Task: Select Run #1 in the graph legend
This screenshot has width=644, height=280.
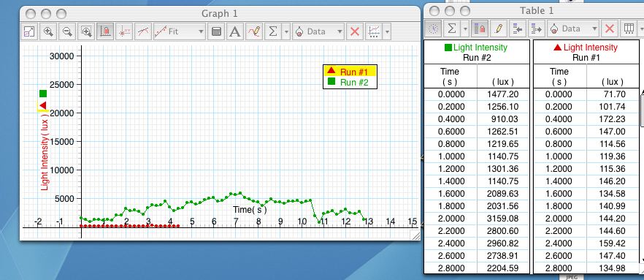Action: [x=350, y=72]
